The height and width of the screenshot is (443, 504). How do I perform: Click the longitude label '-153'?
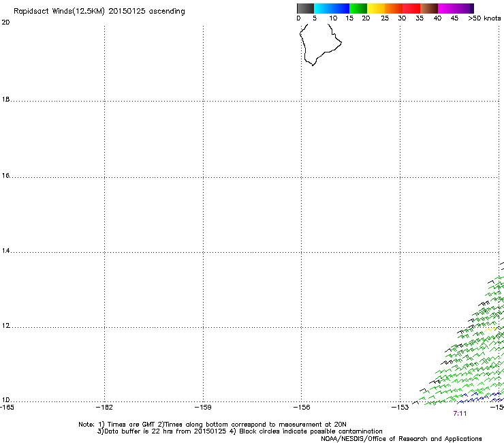(x=400, y=408)
